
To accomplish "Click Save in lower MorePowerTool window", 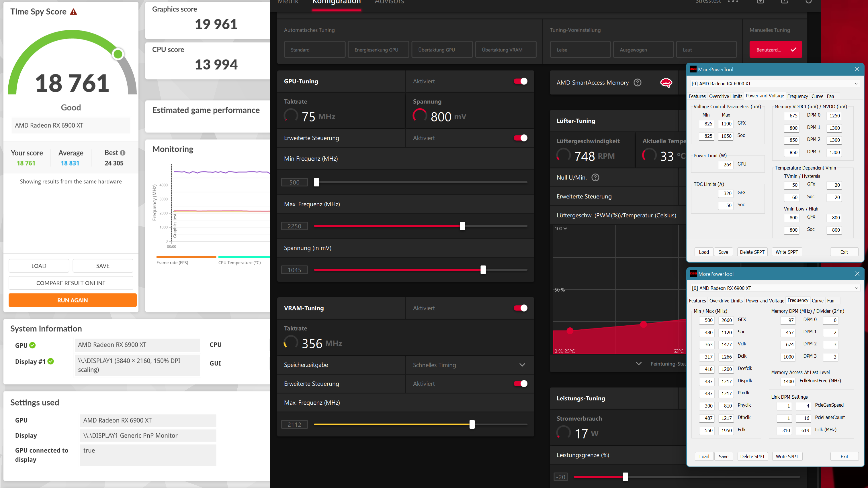I will point(723,457).
